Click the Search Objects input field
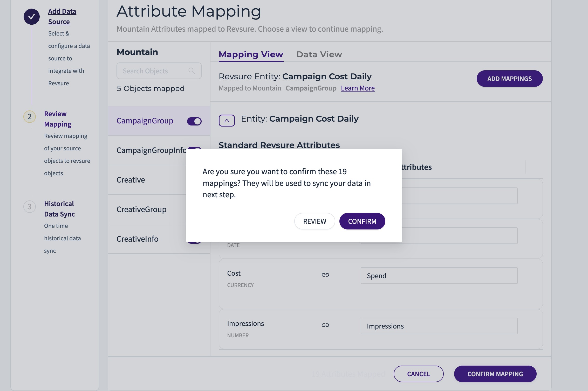Viewport: 588px width, 391px height. tap(153, 71)
